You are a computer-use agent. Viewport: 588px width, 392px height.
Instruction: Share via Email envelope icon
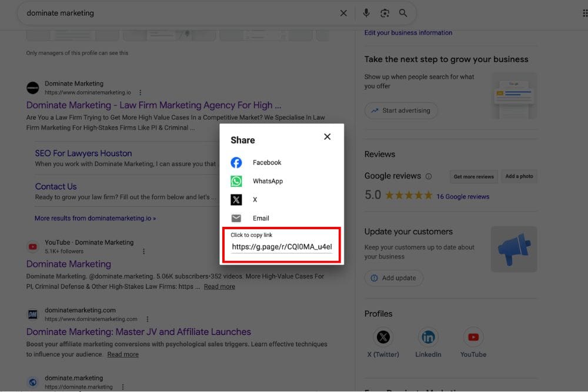pyautogui.click(x=236, y=218)
